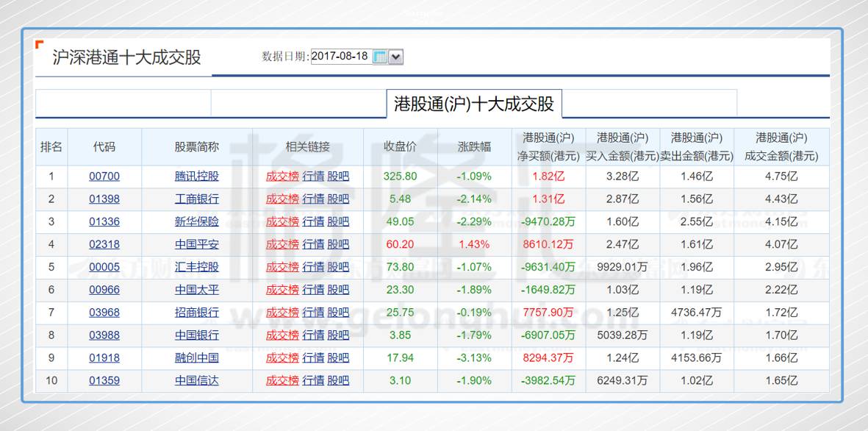
Task: Click buy amount 6249.31万
Action: pyautogui.click(x=623, y=380)
